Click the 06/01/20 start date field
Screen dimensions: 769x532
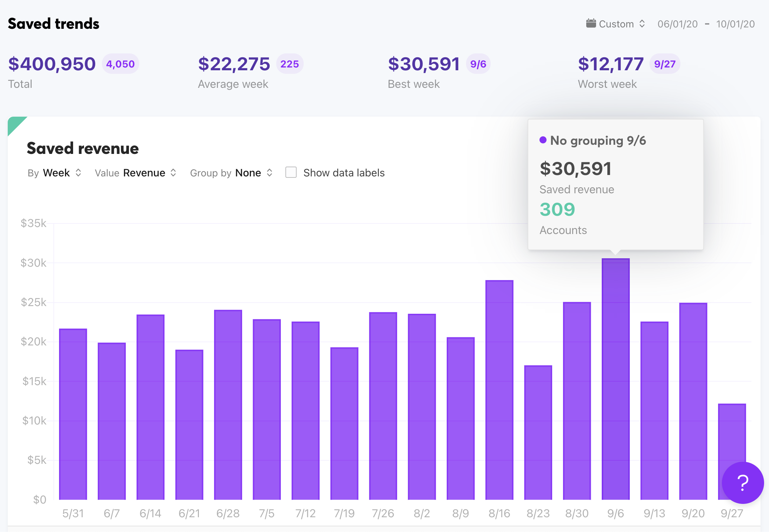677,24
